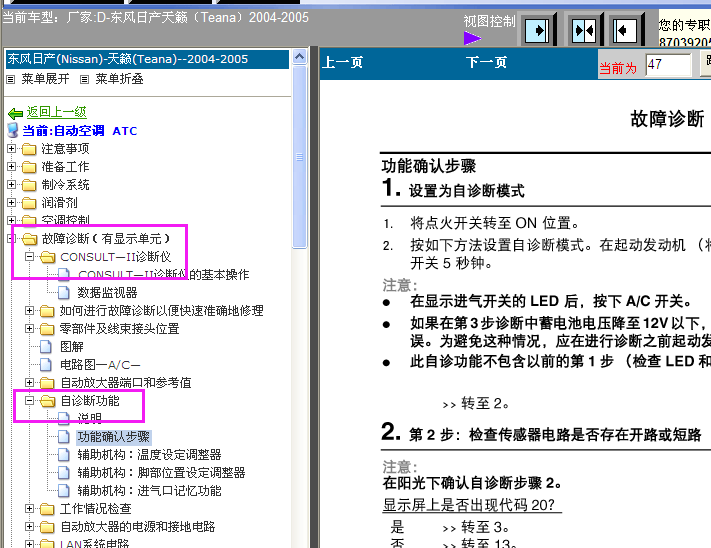Collapse the CONSULT-II诊断仪 folder
711x548 pixels.
pyautogui.click(x=29, y=257)
